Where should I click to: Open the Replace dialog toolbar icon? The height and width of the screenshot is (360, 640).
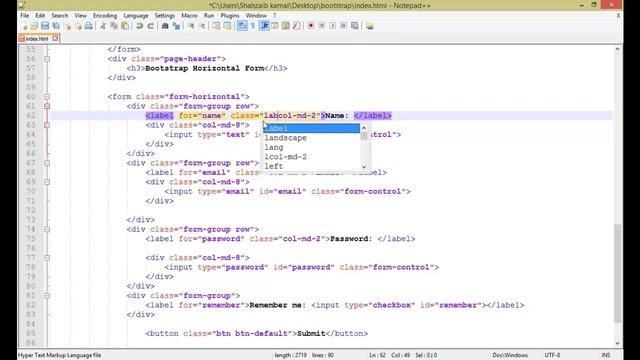[176, 26]
